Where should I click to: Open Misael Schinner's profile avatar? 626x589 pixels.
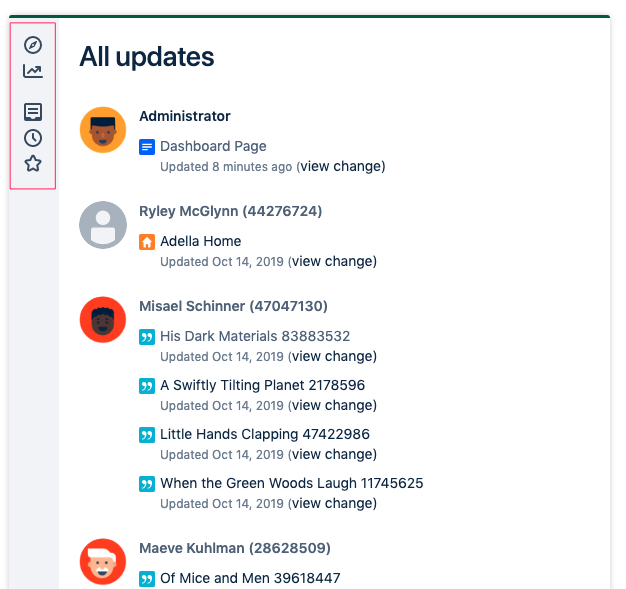[x=103, y=319]
